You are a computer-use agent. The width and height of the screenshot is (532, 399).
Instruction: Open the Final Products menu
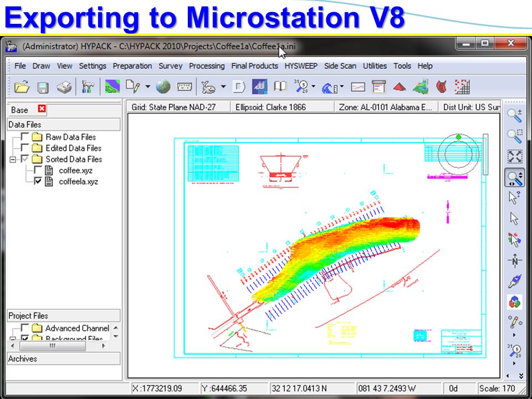tap(254, 66)
